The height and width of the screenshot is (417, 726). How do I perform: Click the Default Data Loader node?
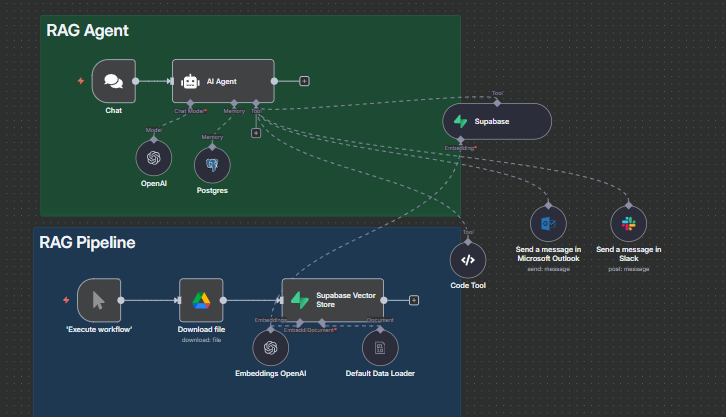coord(380,348)
